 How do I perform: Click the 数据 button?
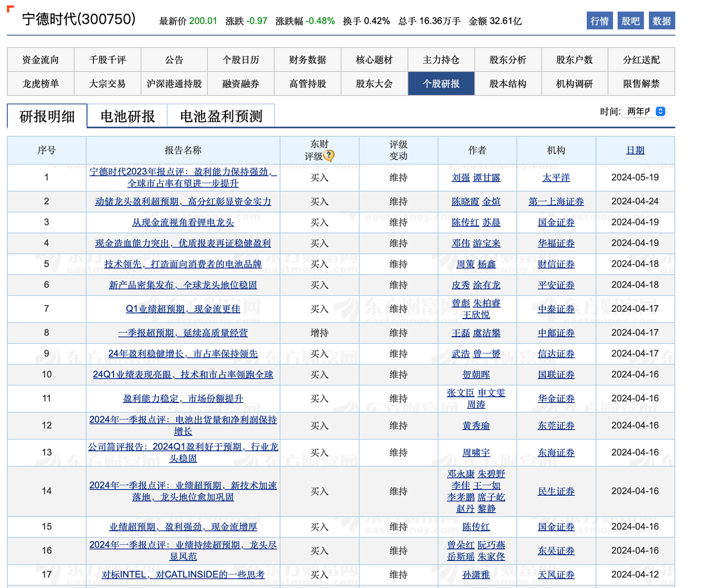(661, 21)
